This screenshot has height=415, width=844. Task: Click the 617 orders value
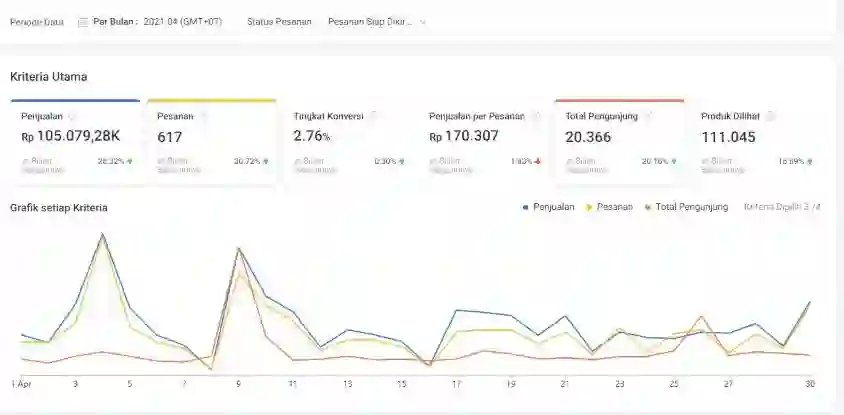click(x=170, y=137)
